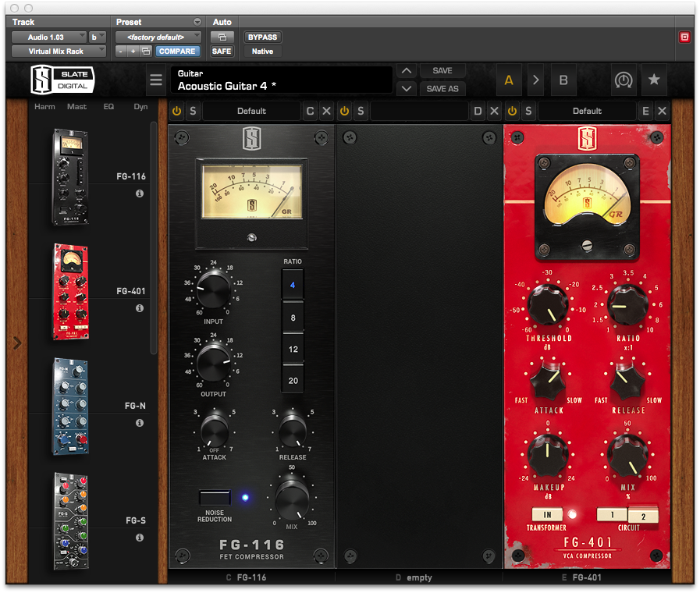Switch to the EQ library tab
Image resolution: width=700 pixels, height=593 pixels.
(x=109, y=107)
